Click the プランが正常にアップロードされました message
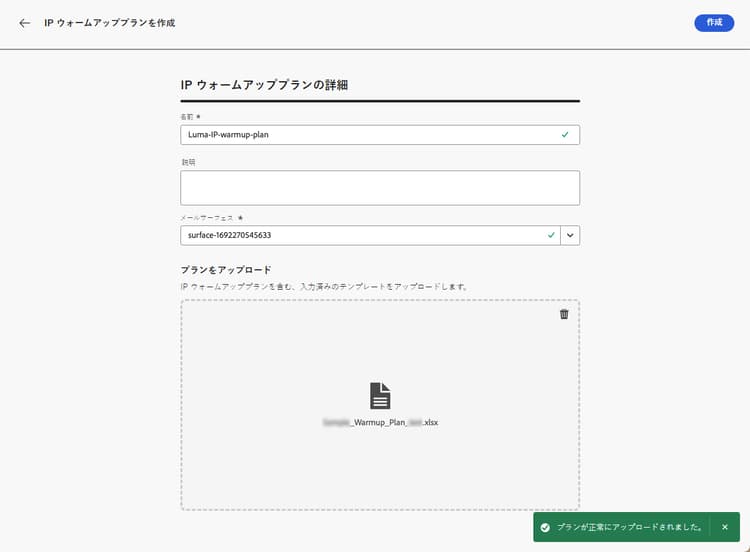 tap(630, 527)
